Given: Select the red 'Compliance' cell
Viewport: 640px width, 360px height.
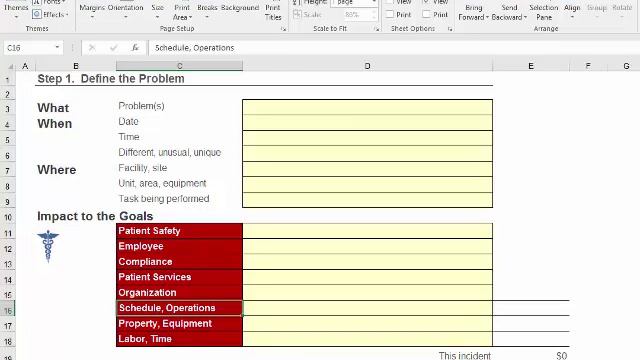Looking at the screenshot, I should point(180,262).
